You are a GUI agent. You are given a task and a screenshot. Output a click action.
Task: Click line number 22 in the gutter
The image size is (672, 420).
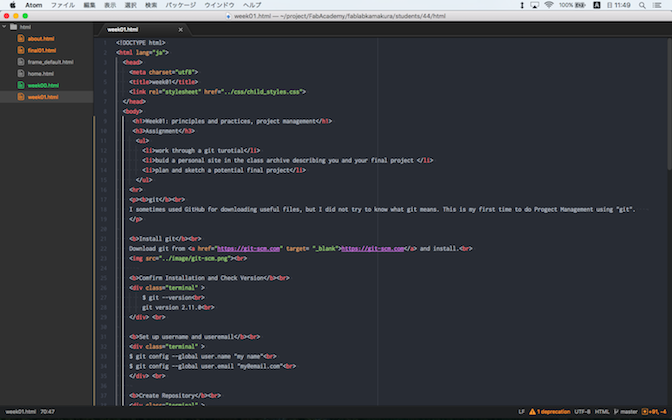coord(104,249)
